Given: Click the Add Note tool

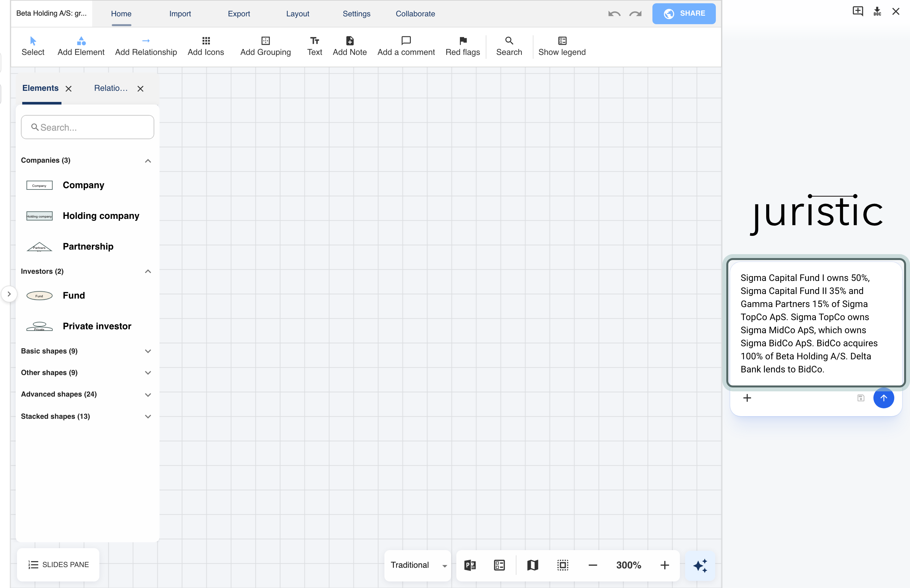Looking at the screenshot, I should pos(349,46).
